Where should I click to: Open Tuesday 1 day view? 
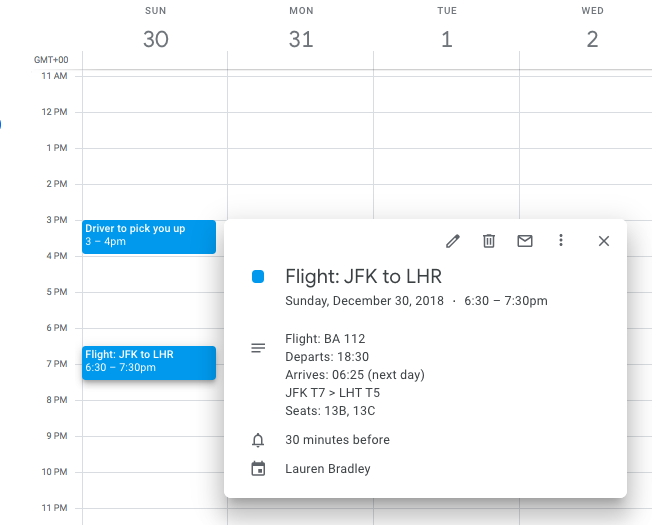click(x=447, y=39)
